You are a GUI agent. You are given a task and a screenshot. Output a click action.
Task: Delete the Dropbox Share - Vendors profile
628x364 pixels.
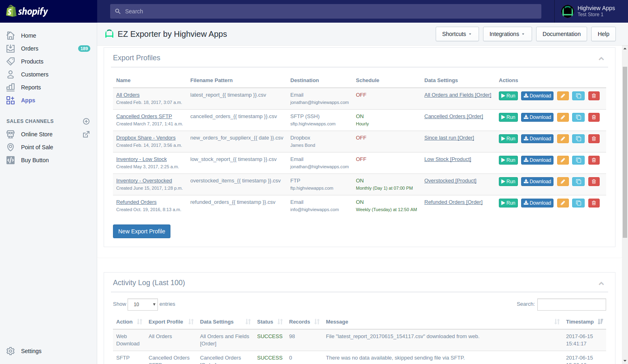pyautogui.click(x=594, y=139)
